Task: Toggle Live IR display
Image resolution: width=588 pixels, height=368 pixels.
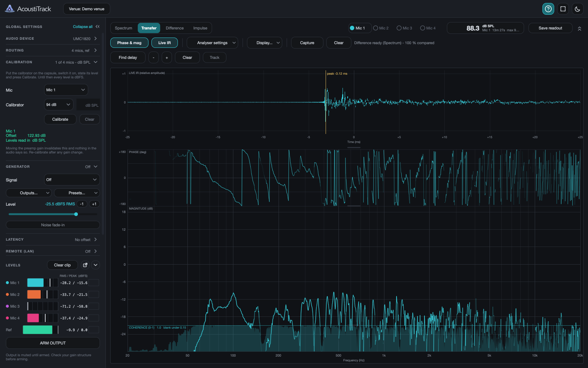Action: (x=165, y=43)
